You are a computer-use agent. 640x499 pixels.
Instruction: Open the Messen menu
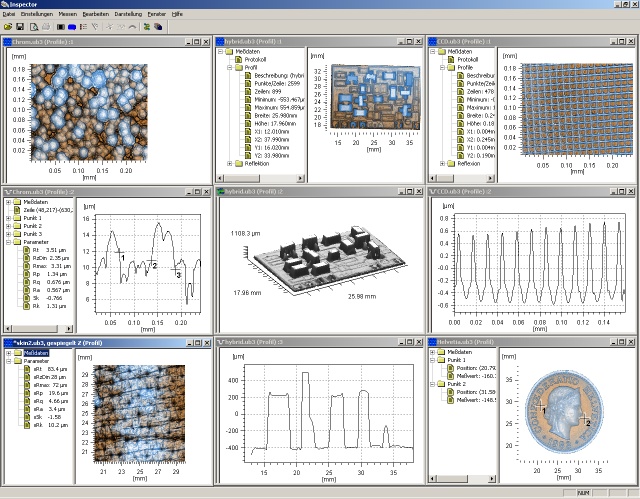[69, 15]
